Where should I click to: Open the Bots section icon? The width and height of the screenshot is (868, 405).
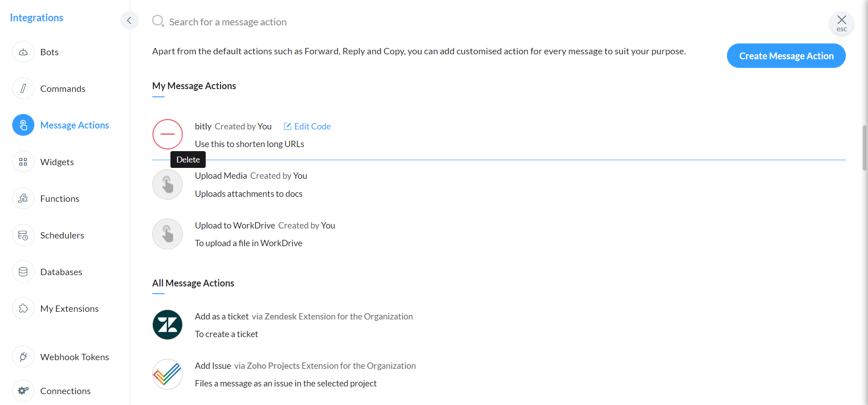23,52
